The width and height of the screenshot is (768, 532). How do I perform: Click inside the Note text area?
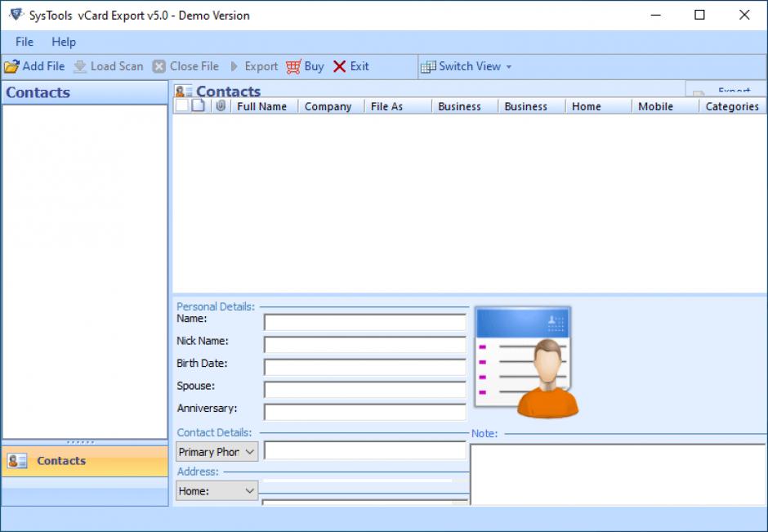coord(618,474)
